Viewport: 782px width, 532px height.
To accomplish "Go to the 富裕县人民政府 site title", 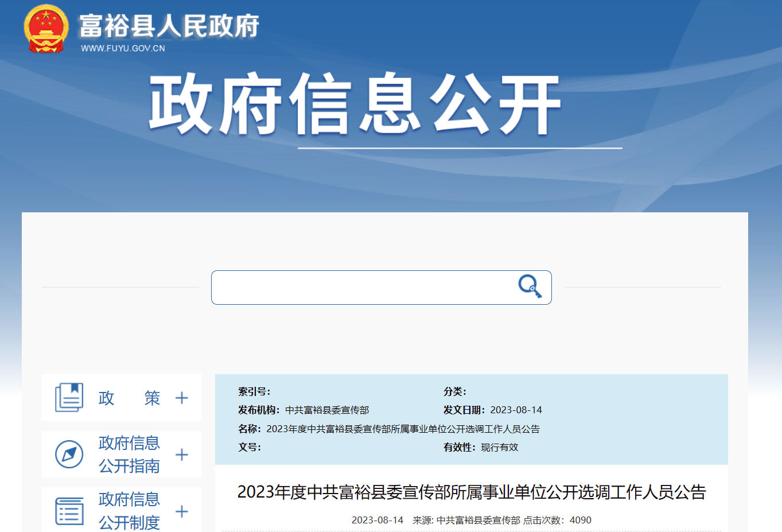I will point(169,26).
